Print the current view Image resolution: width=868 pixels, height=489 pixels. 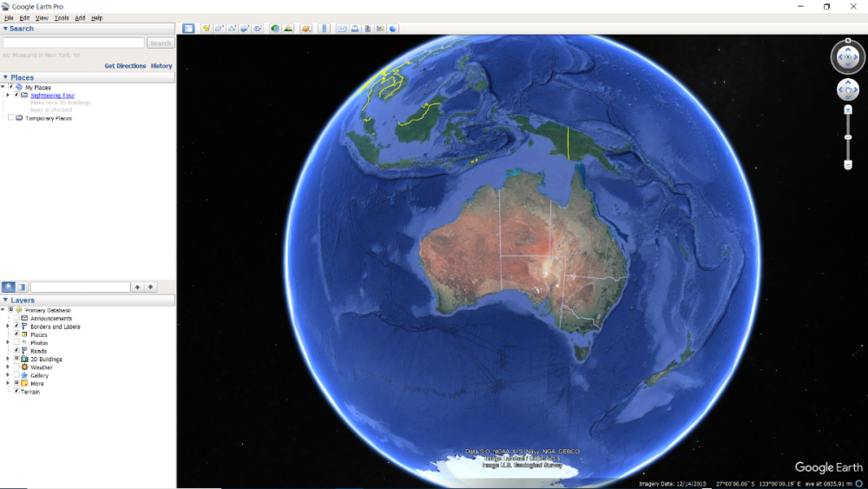pos(355,29)
